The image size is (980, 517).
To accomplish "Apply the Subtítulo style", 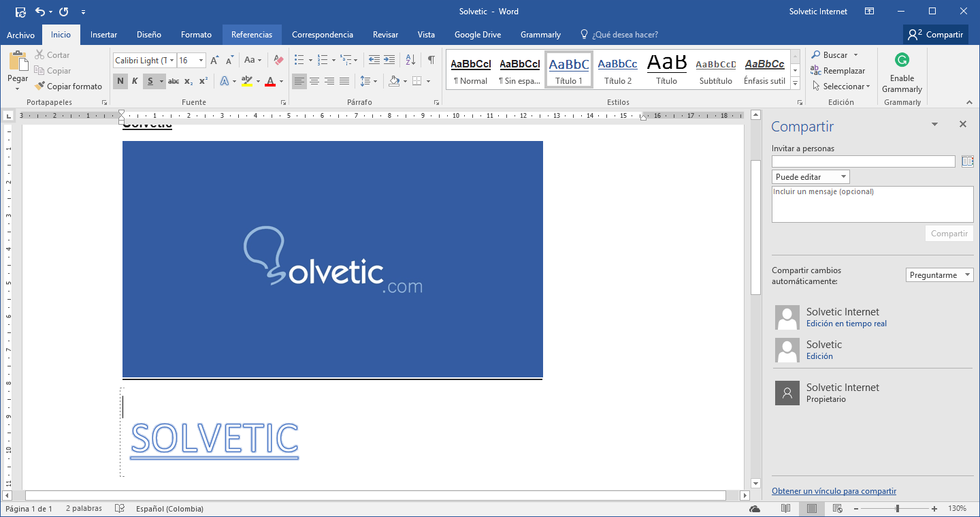I will pyautogui.click(x=716, y=69).
